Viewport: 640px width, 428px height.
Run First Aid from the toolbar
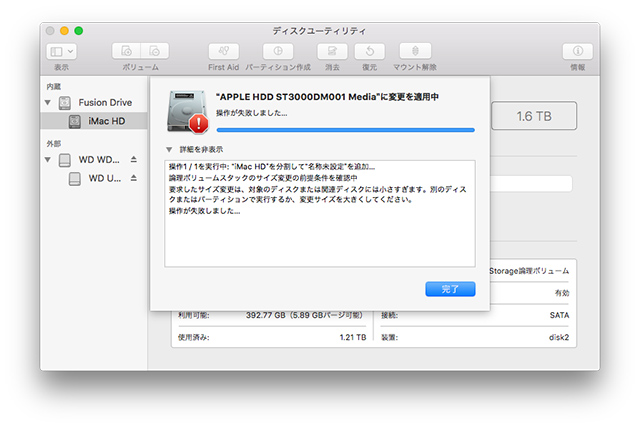tap(223, 51)
